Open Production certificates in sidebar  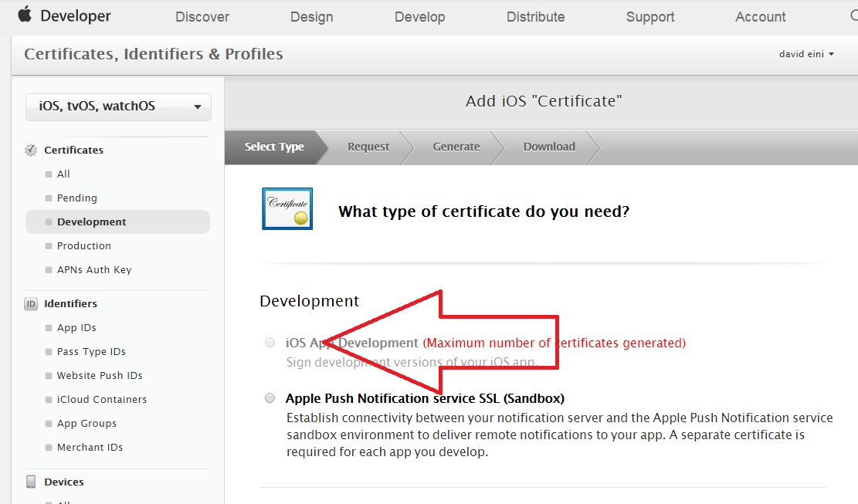83,246
